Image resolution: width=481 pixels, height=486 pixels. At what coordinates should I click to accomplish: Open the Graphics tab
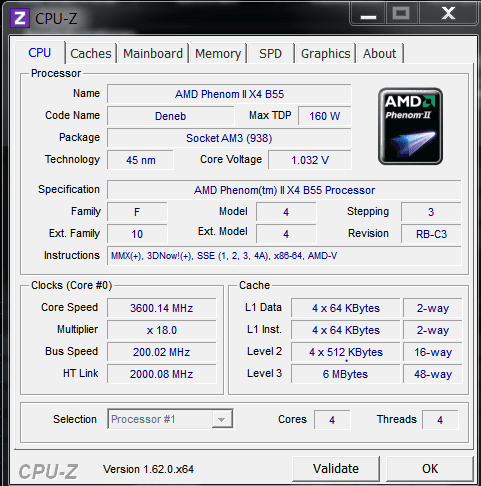325,53
